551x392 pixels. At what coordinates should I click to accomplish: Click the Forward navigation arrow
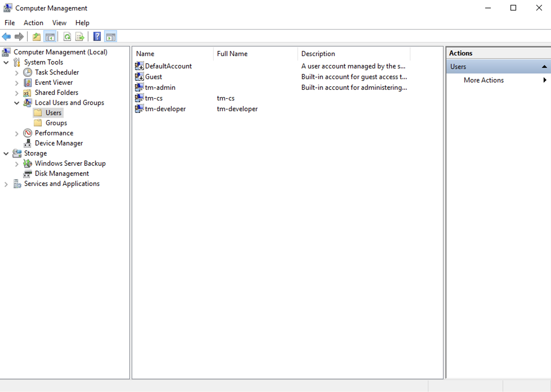[x=19, y=37]
